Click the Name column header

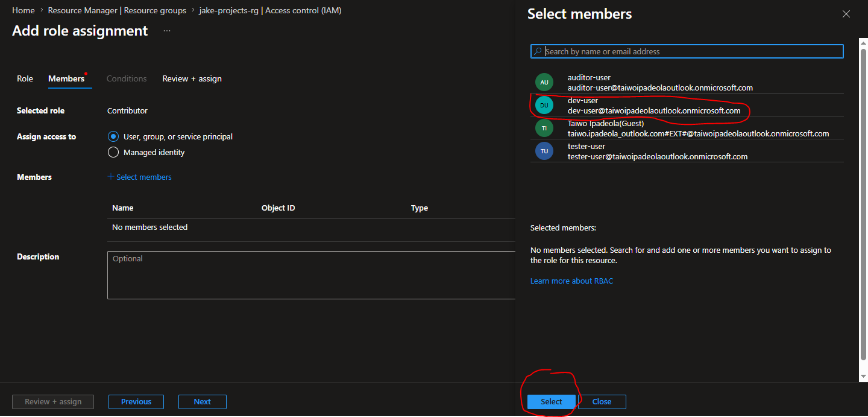[123, 208]
